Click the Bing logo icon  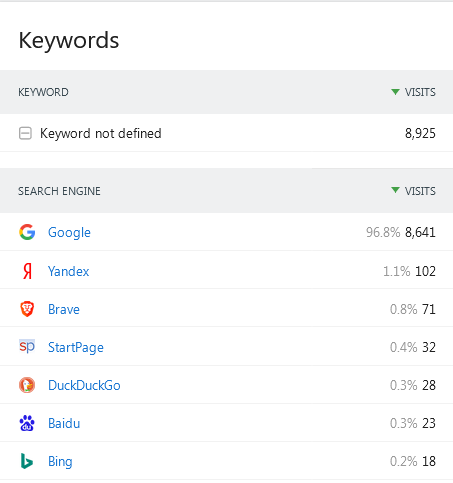tap(27, 461)
